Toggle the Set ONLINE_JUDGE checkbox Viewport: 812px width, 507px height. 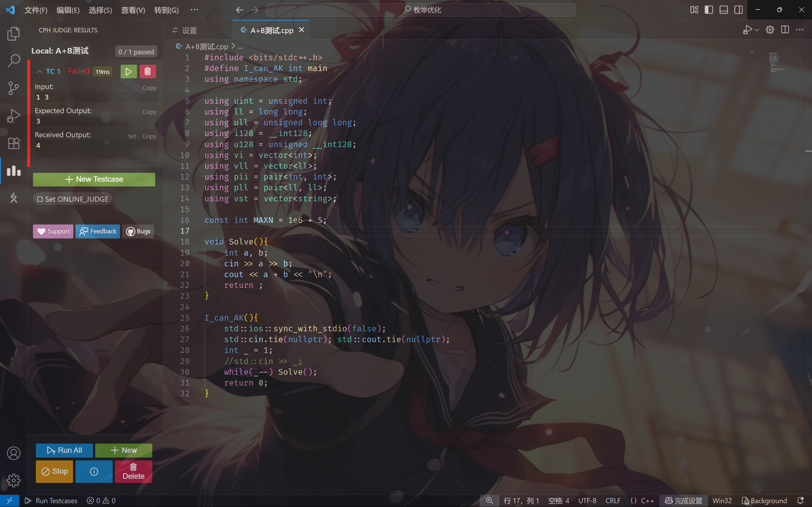pos(40,199)
